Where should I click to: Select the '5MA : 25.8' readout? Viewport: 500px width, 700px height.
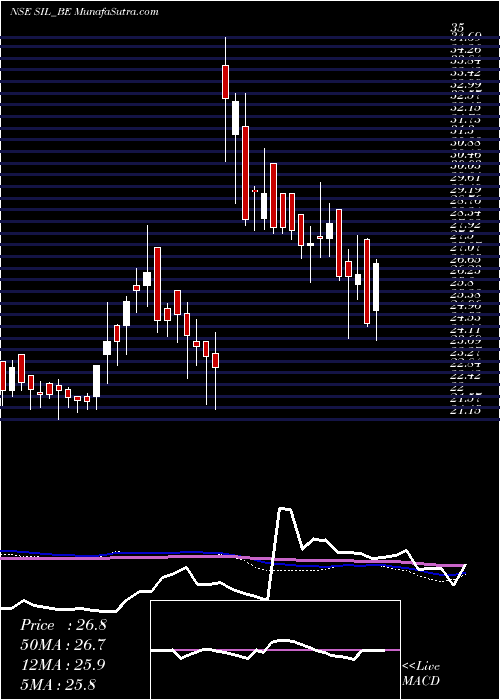(x=58, y=684)
